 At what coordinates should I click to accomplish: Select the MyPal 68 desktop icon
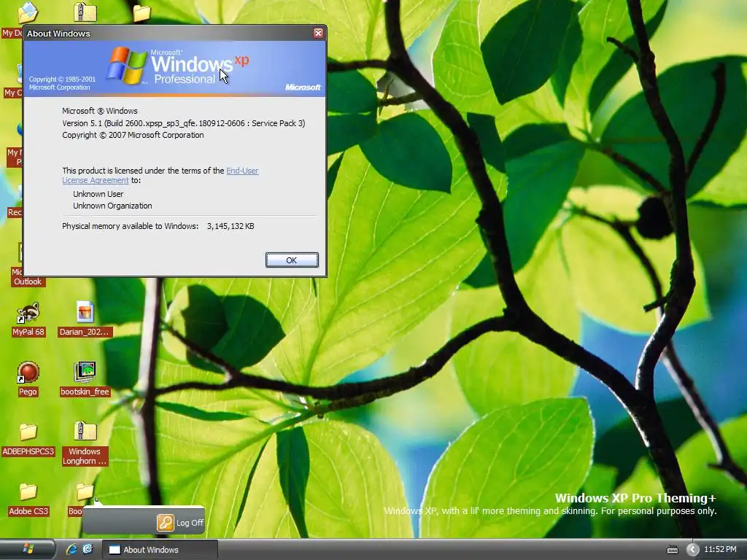(x=28, y=319)
